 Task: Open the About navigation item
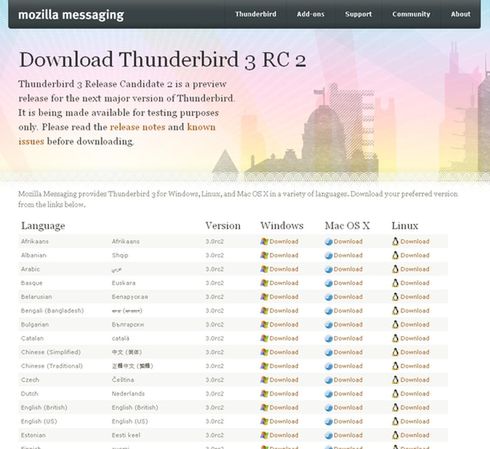461,14
